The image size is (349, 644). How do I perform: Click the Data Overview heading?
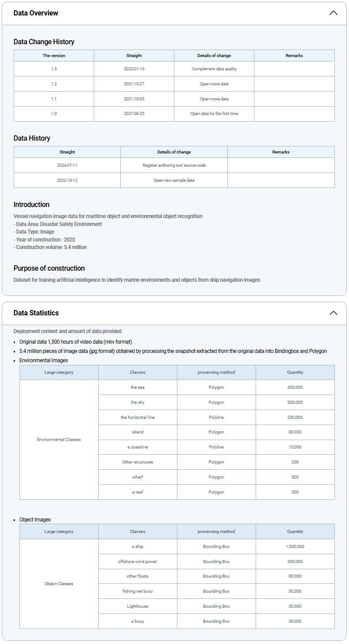click(36, 13)
